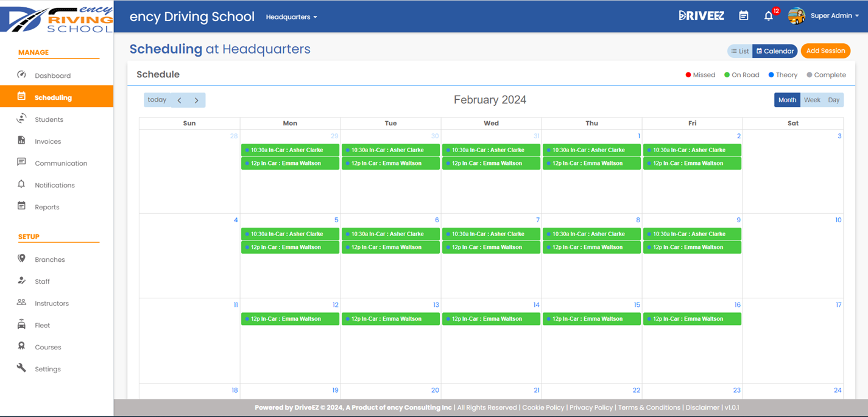The image size is (868, 417).
Task: Switch the schedule to List view
Action: pyautogui.click(x=739, y=51)
